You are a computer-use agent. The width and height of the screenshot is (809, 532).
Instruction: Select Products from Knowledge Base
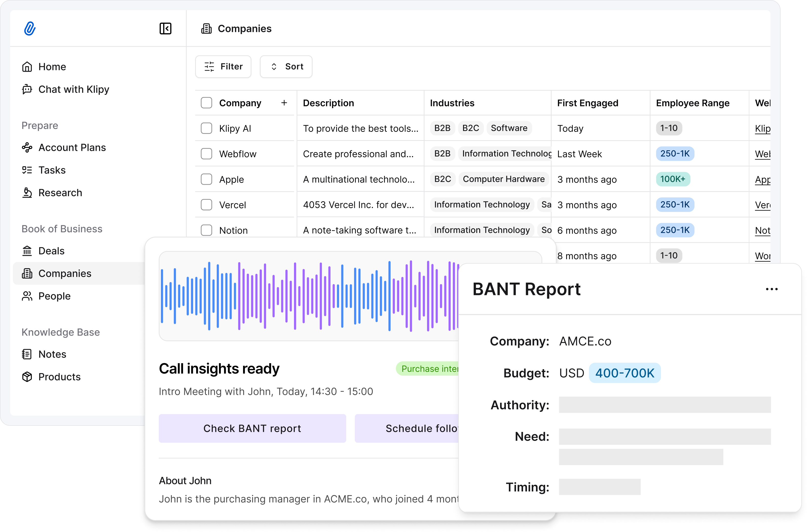59,377
